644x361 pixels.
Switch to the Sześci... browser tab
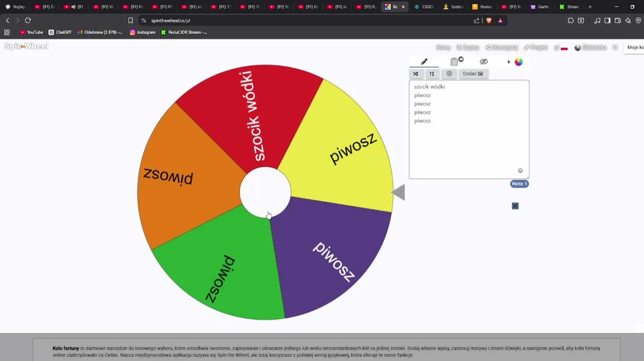(x=453, y=7)
